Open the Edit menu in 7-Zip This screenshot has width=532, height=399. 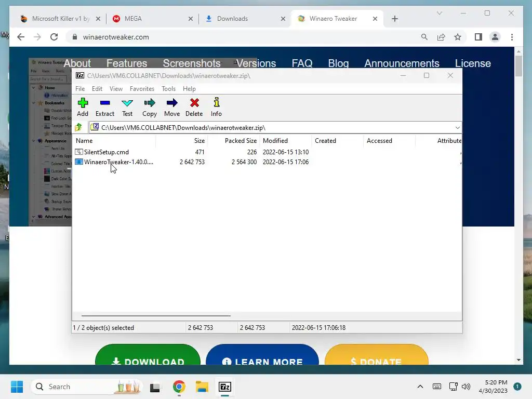point(97,88)
